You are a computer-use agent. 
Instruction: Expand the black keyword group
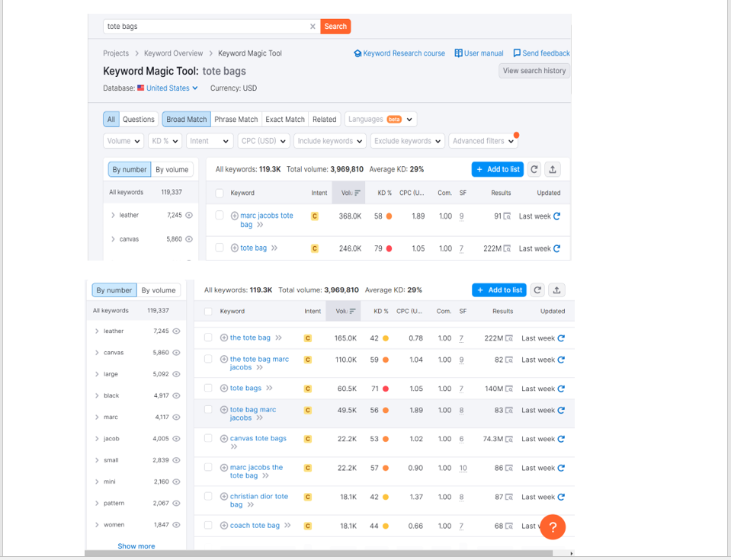[x=97, y=395]
